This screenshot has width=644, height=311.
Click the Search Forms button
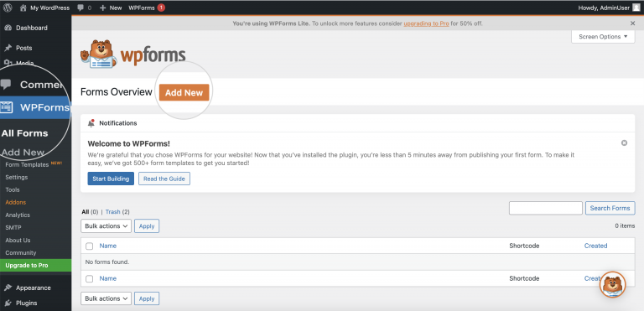610,208
